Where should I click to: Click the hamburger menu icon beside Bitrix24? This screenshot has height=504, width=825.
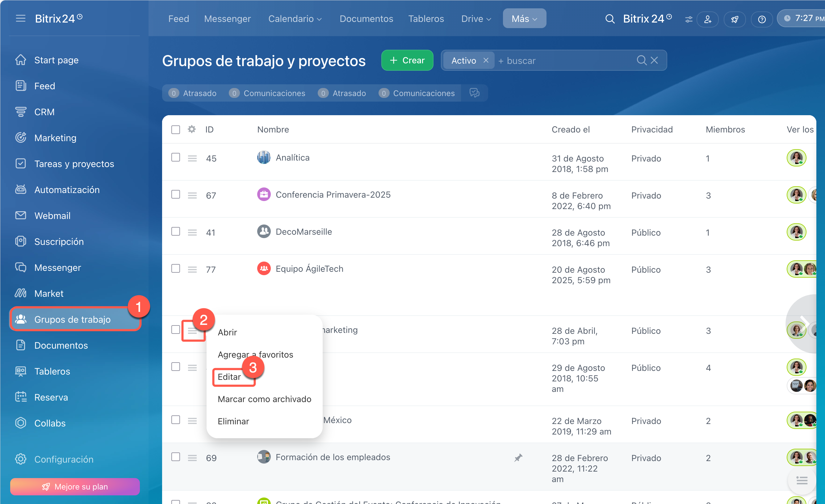tap(20, 19)
